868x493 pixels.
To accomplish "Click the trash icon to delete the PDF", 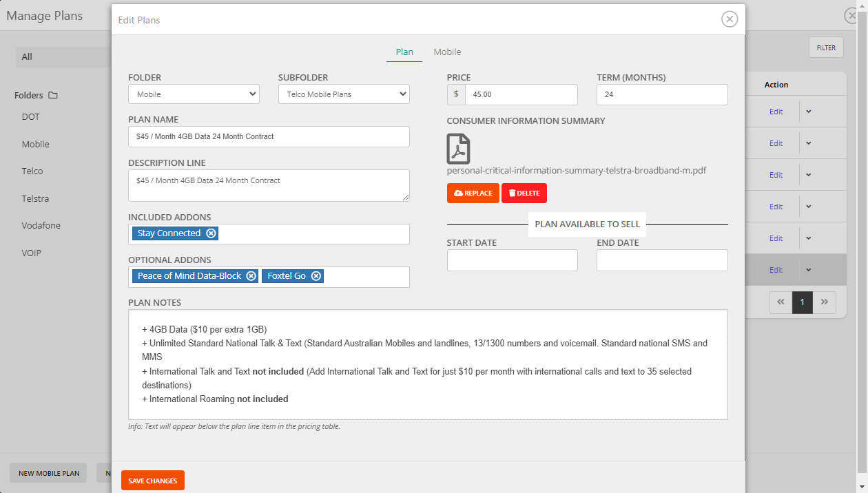I will coord(512,193).
